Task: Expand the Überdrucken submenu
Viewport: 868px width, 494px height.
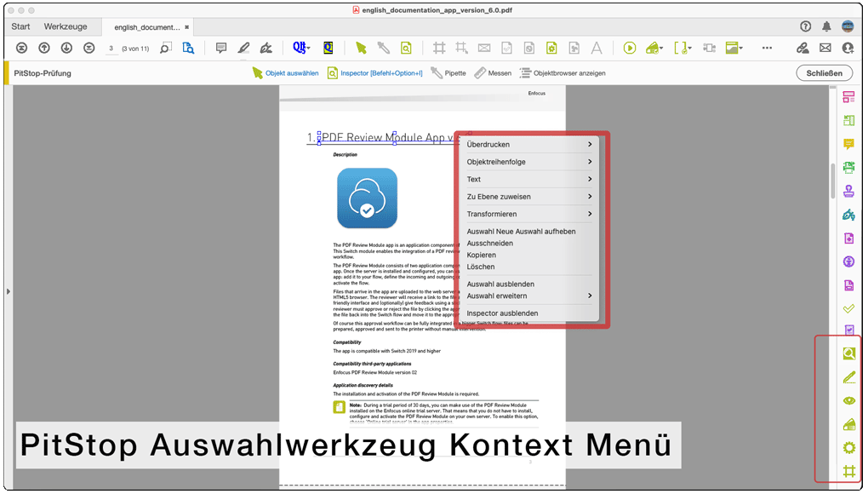Action: (529, 145)
